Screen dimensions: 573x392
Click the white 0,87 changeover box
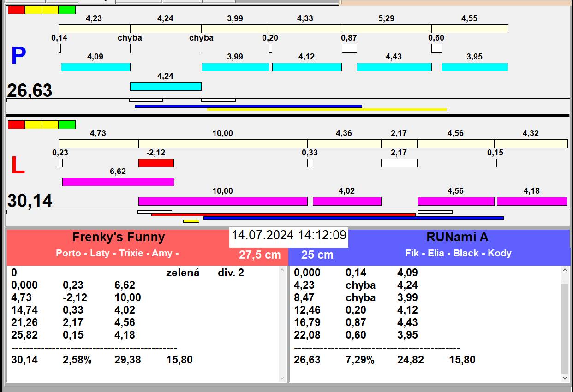point(349,48)
